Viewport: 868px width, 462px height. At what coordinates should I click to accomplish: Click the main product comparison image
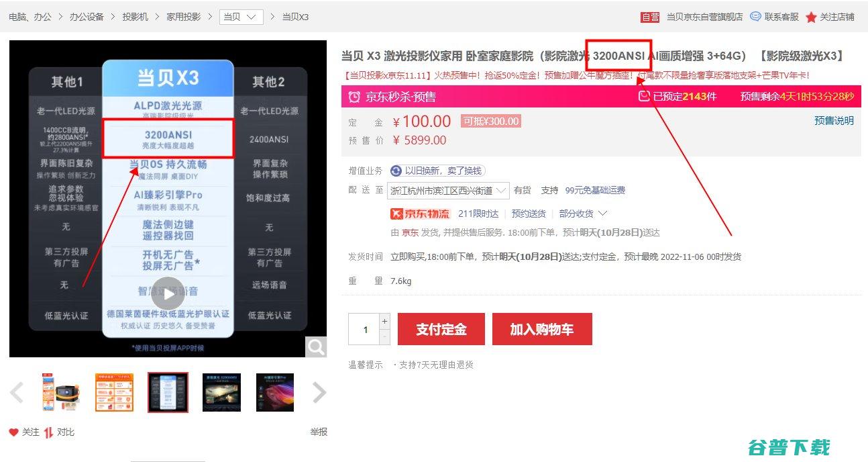(168, 199)
